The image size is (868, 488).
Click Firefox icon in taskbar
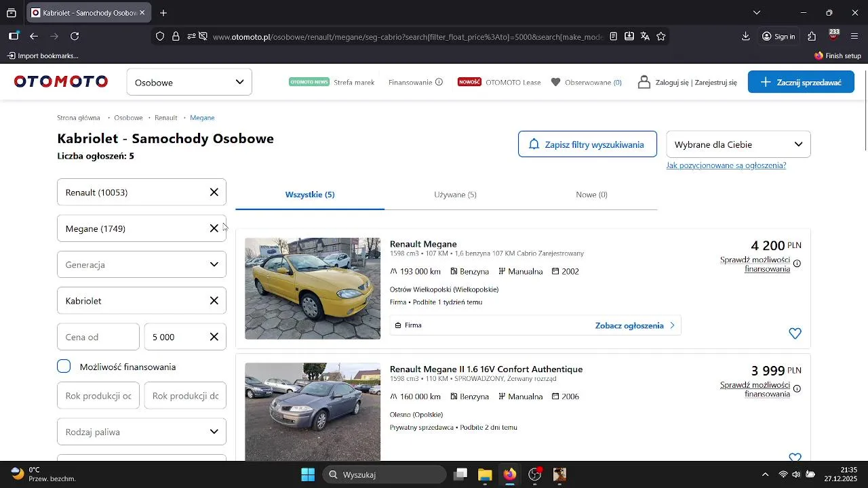pos(509,474)
